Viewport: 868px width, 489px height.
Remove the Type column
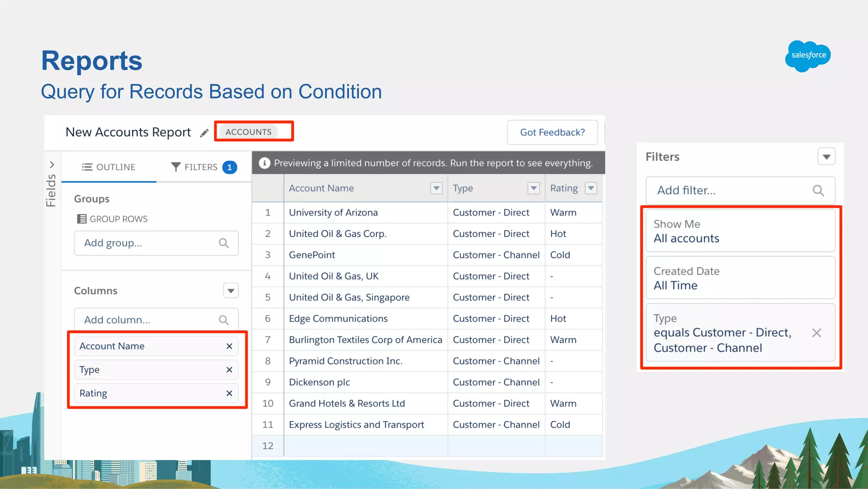(229, 370)
